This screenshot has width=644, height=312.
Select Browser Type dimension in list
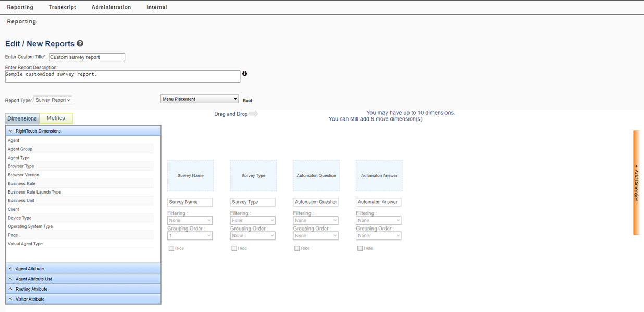[21, 166]
